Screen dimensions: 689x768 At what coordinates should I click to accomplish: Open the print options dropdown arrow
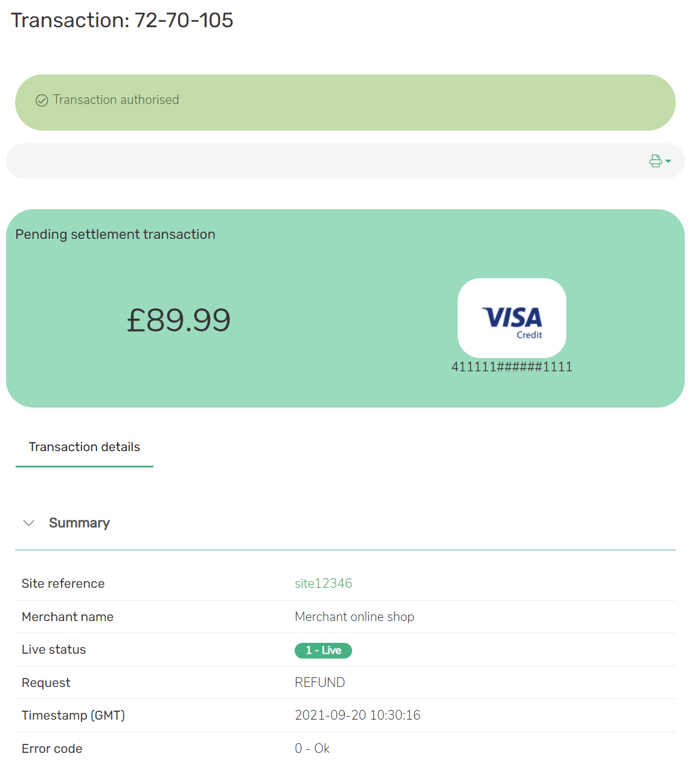(668, 162)
